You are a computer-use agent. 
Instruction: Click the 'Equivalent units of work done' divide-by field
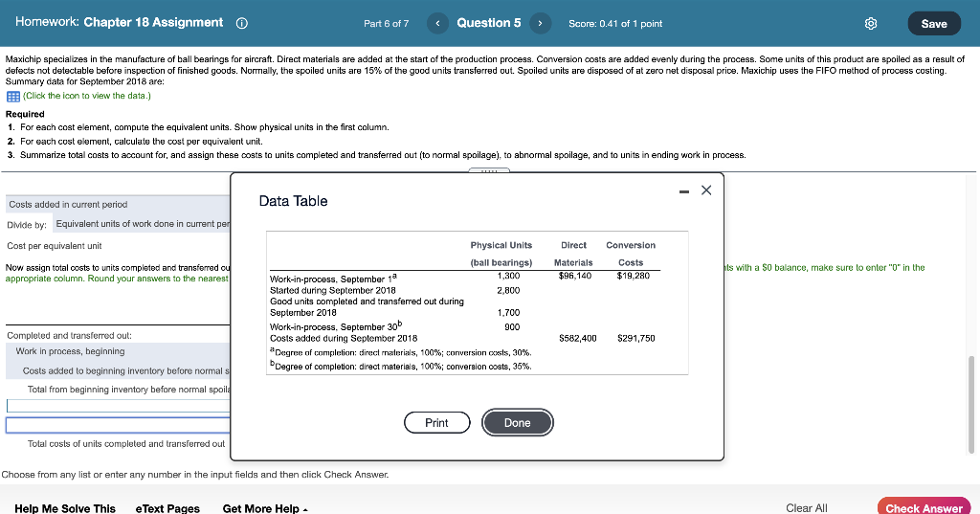pos(142,224)
